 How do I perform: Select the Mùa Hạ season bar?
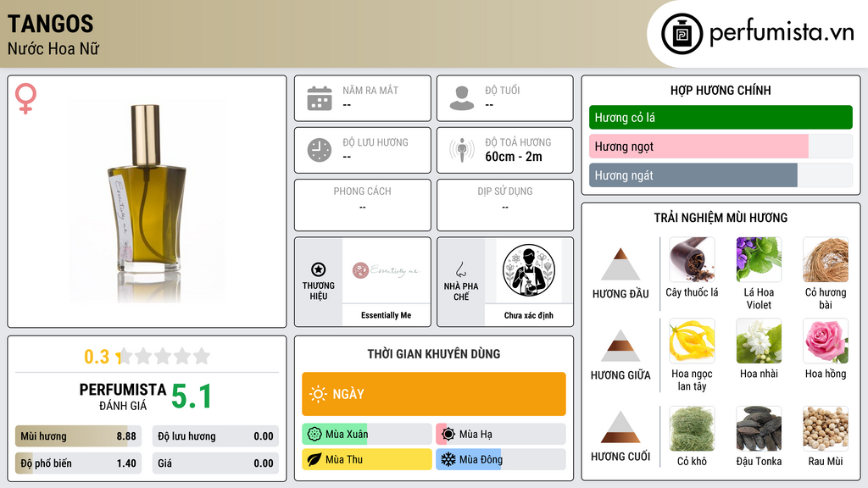(501, 435)
